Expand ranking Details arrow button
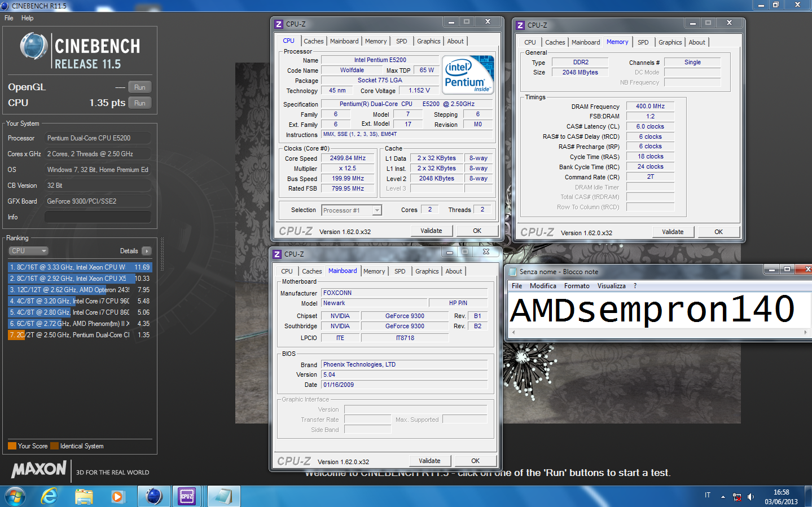The image size is (812, 507). coord(147,251)
